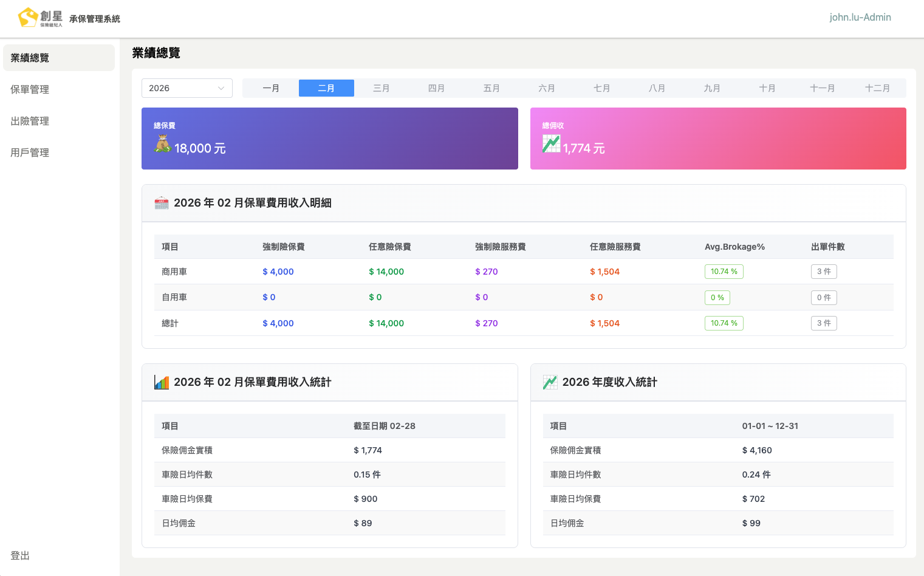Click $ 14,000 in the 商用車 row

[386, 272]
